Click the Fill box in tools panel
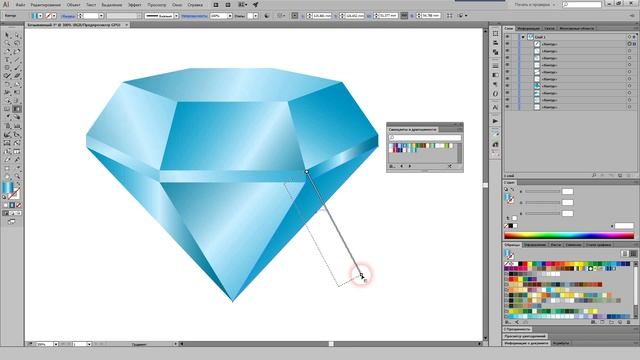 tap(8, 188)
